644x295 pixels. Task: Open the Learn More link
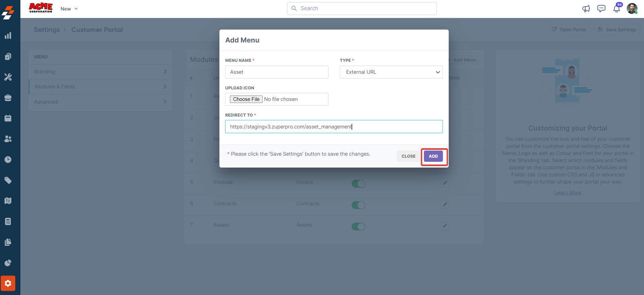pos(568,193)
